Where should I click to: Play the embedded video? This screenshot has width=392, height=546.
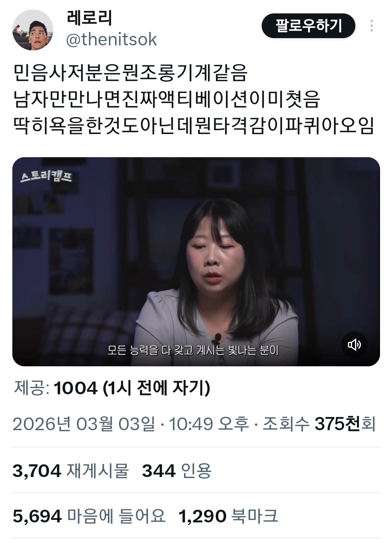click(196, 261)
